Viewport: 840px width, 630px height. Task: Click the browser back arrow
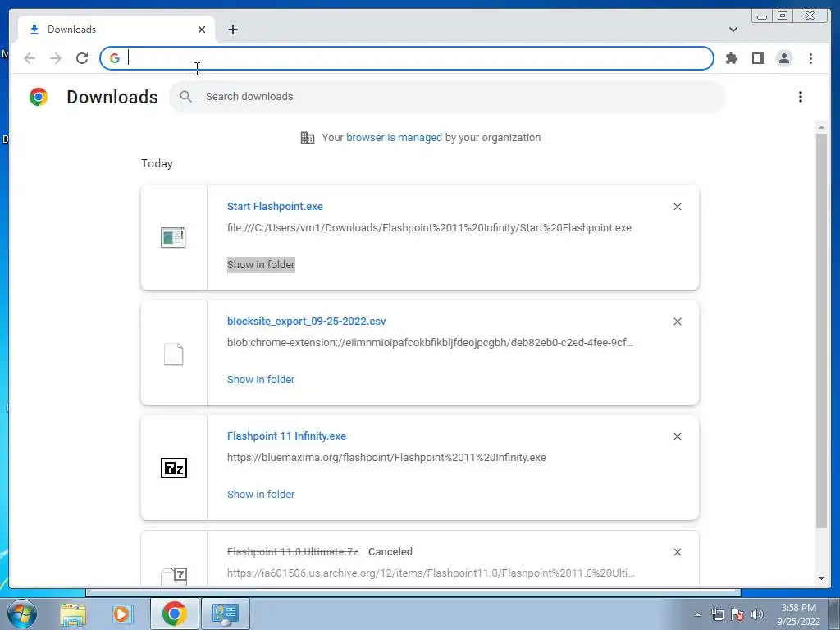click(x=30, y=58)
